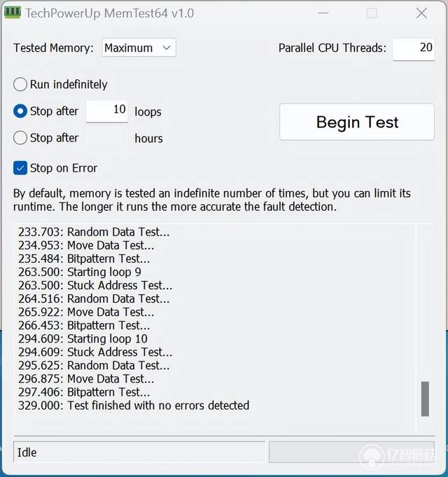Viewport: 448px width, 477px height.
Task: Select log line '294.609: Starting loop 10'
Action: click(83, 338)
